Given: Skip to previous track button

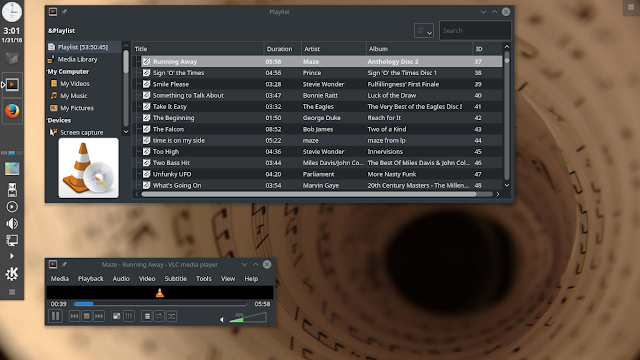Looking at the screenshot, I should 74,316.
